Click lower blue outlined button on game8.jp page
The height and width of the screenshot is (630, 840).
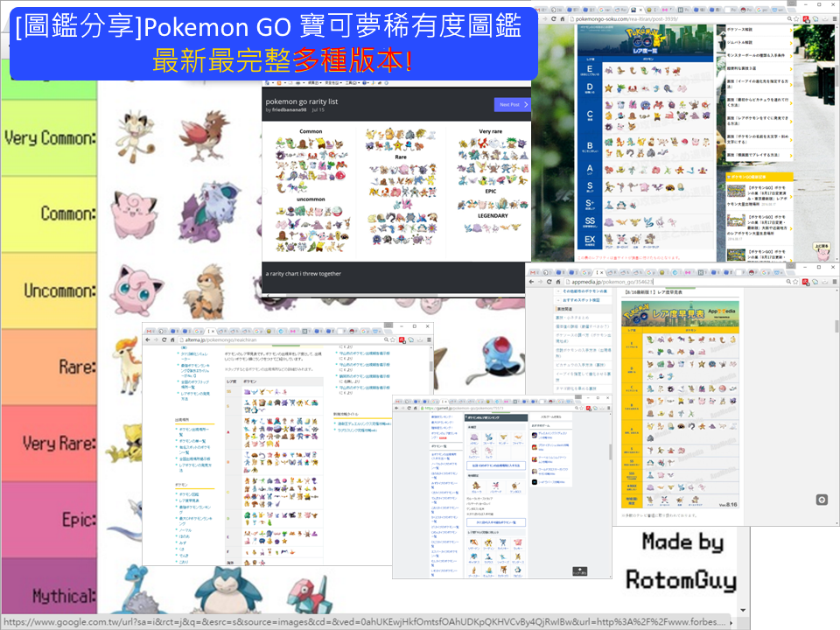click(x=495, y=521)
